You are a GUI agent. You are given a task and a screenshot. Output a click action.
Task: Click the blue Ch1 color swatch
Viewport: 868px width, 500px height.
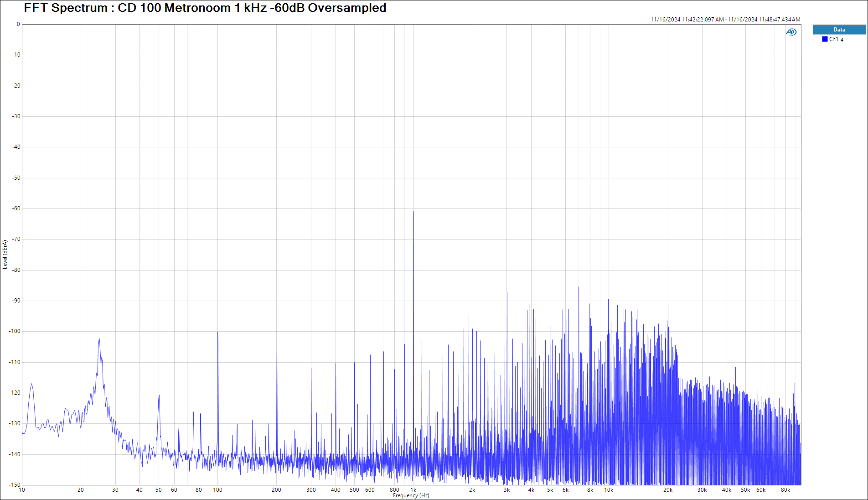(825, 39)
